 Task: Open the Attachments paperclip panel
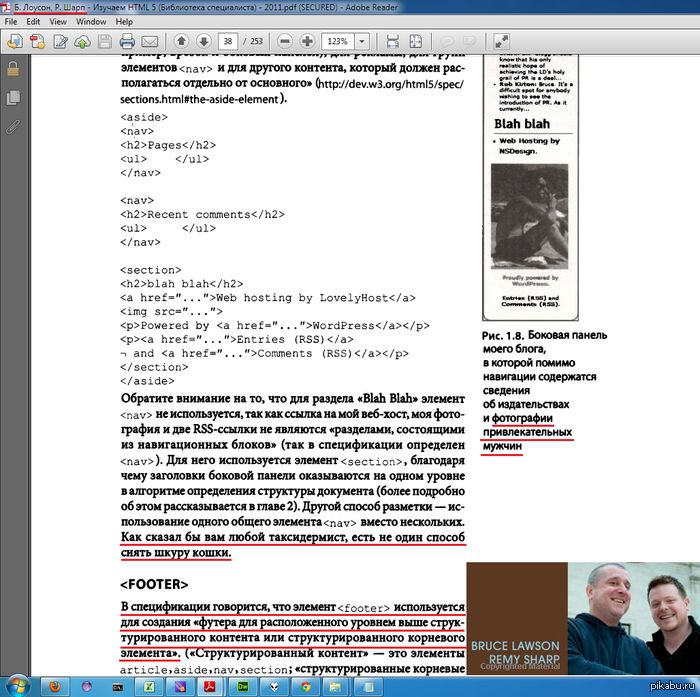pos(13,127)
